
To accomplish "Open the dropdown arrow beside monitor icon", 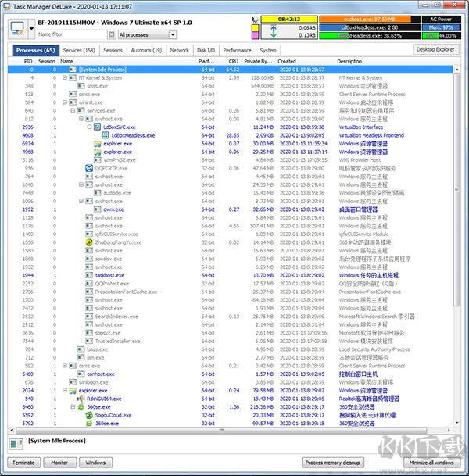I will click(x=31, y=29).
